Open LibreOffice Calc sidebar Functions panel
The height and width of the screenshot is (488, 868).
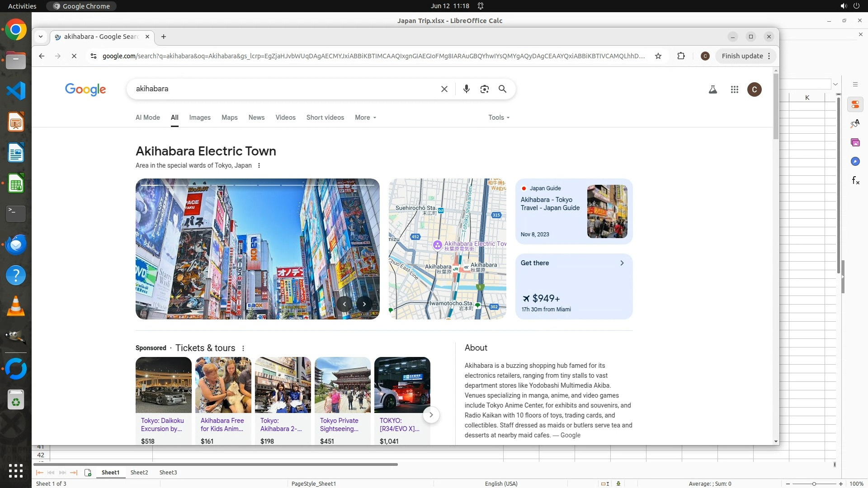pyautogui.click(x=855, y=181)
